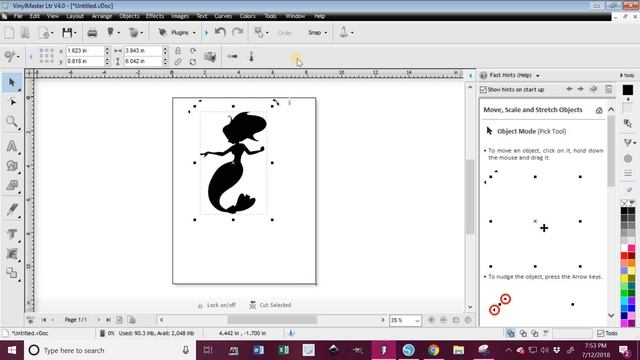Select the Pick (arrow) tool in the toolbox
This screenshot has width=640, height=360.
[11, 82]
